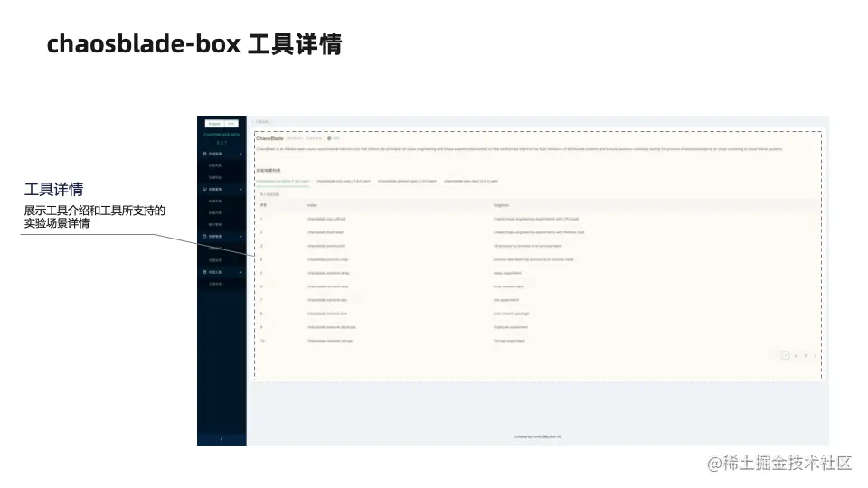Click the next-page arrow in pagination

tap(816, 356)
